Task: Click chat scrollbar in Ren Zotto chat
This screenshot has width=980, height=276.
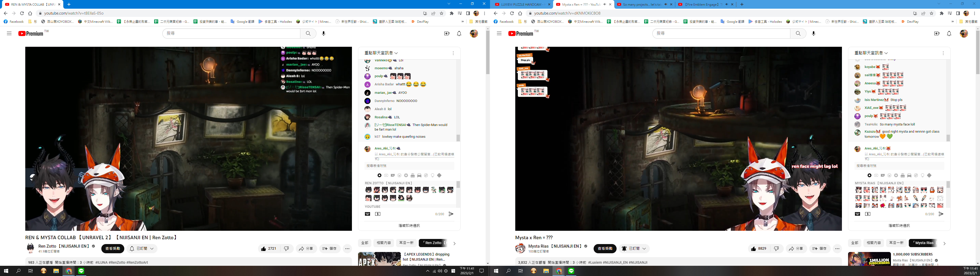Action: 458,138
